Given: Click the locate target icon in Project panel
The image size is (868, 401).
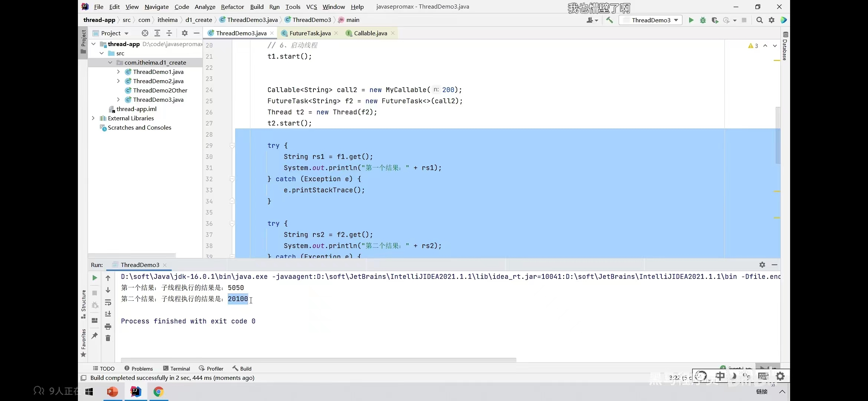Looking at the screenshot, I should [145, 33].
